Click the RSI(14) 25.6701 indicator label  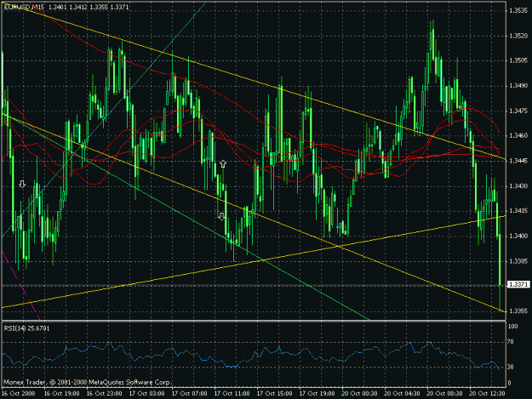click(x=26, y=328)
